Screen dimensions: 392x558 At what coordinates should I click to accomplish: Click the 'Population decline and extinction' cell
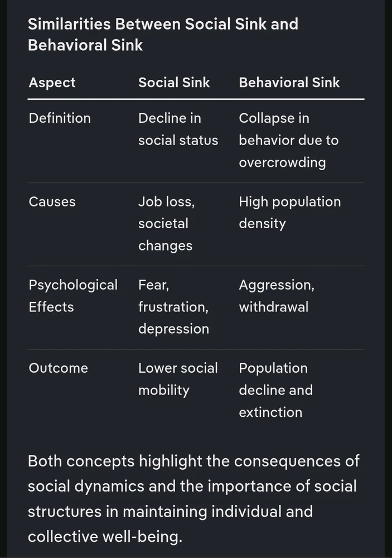(275, 390)
